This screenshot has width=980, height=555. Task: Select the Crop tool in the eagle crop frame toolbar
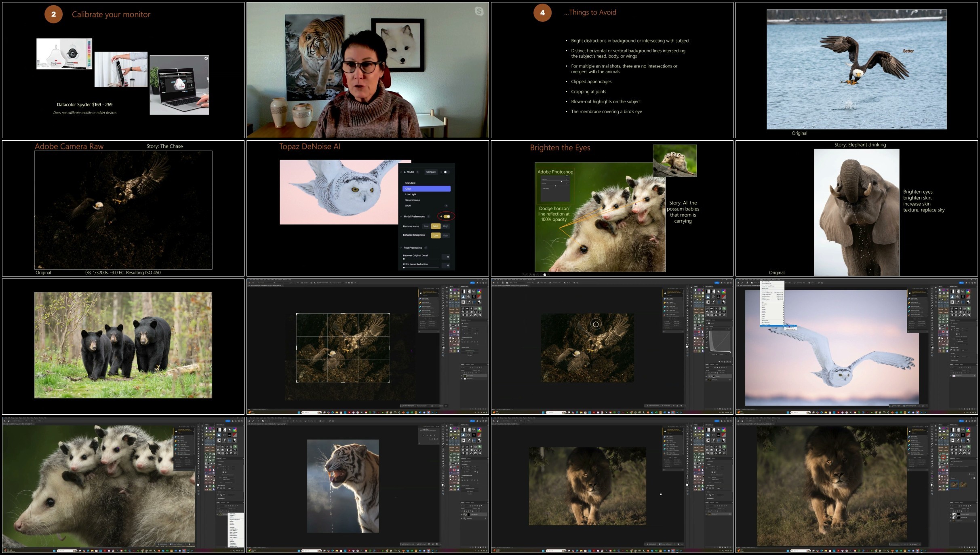[x=443, y=298]
